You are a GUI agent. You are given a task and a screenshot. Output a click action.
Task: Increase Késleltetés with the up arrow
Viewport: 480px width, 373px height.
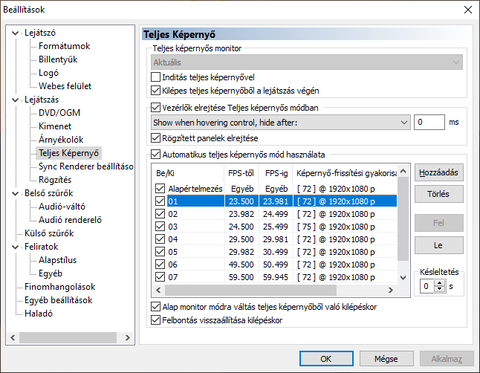440,283
